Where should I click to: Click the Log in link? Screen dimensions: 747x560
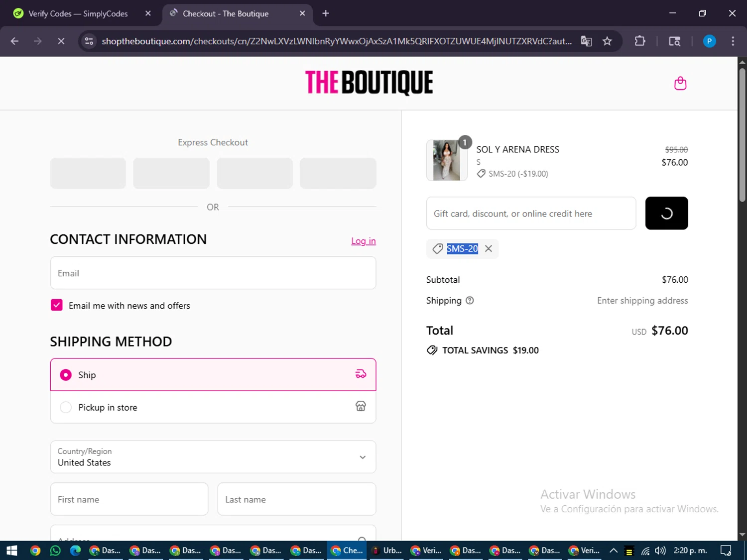pos(364,241)
